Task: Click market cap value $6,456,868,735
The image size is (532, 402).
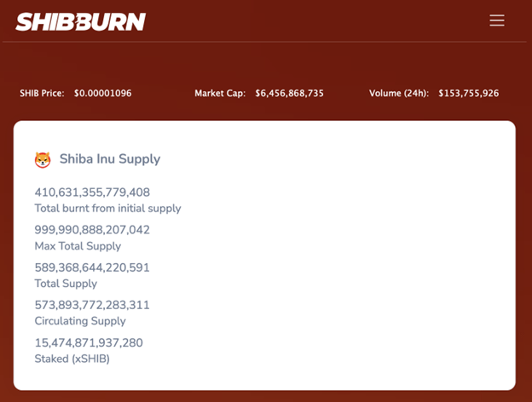Action: [x=289, y=93]
